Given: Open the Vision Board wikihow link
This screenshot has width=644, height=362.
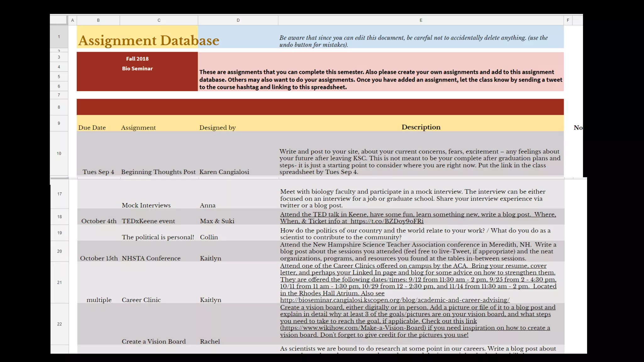Looking at the screenshot, I should tap(353, 328).
